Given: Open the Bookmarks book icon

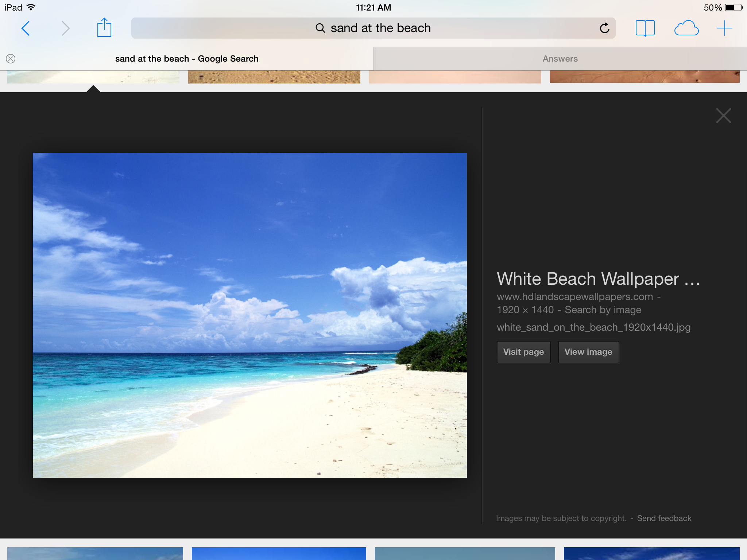Looking at the screenshot, I should click(x=645, y=28).
